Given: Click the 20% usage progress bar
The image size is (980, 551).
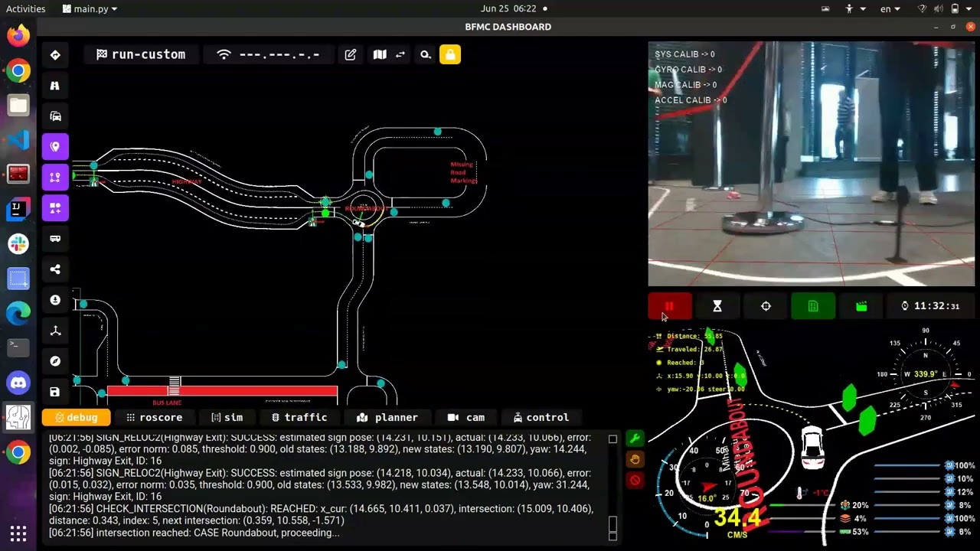Looking at the screenshot, I should click(802, 505).
